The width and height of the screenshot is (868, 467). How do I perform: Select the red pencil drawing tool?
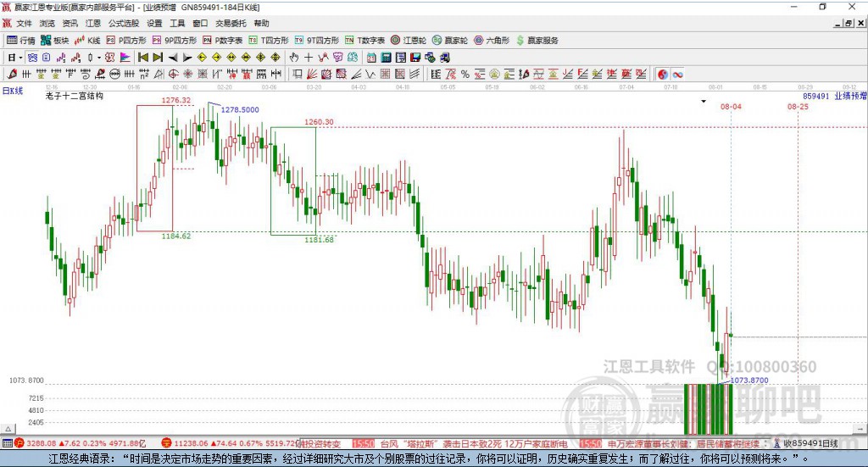pyautogui.click(x=12, y=74)
